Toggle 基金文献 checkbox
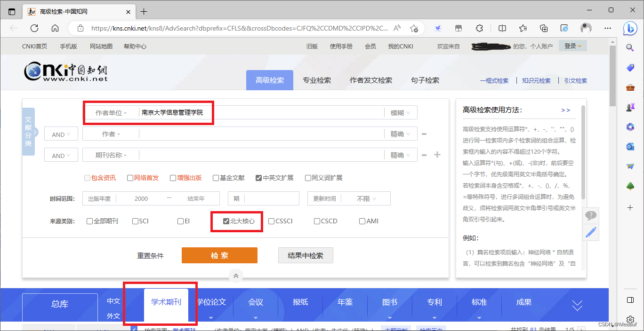Image resolution: width=644 pixels, height=331 pixels. (216, 178)
